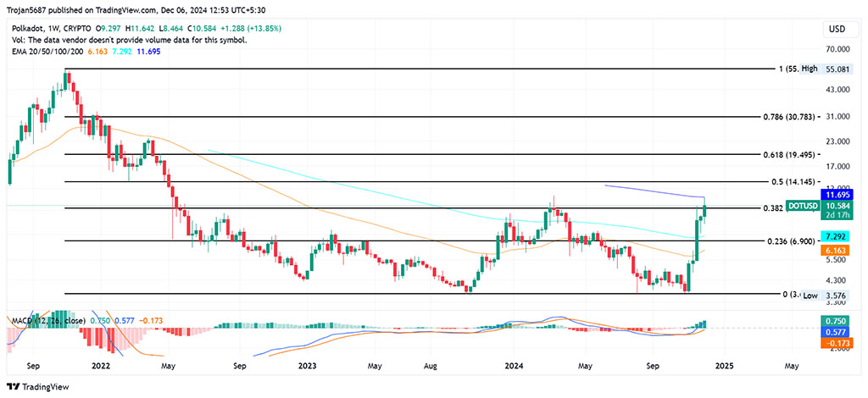Image resolution: width=868 pixels, height=398 pixels.
Task: Click the 0.577 value in the MACD legend
Action: click(124, 321)
